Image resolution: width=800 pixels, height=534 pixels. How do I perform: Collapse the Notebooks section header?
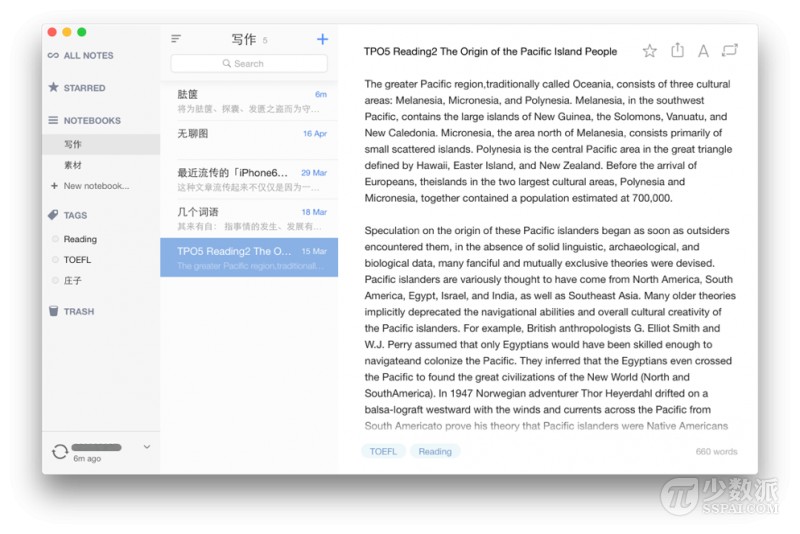[91, 121]
